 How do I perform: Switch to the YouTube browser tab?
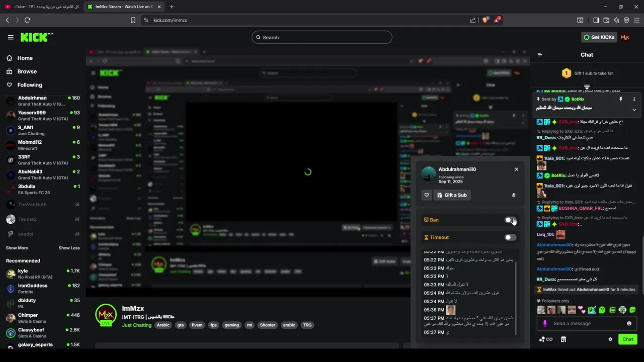(42, 7)
